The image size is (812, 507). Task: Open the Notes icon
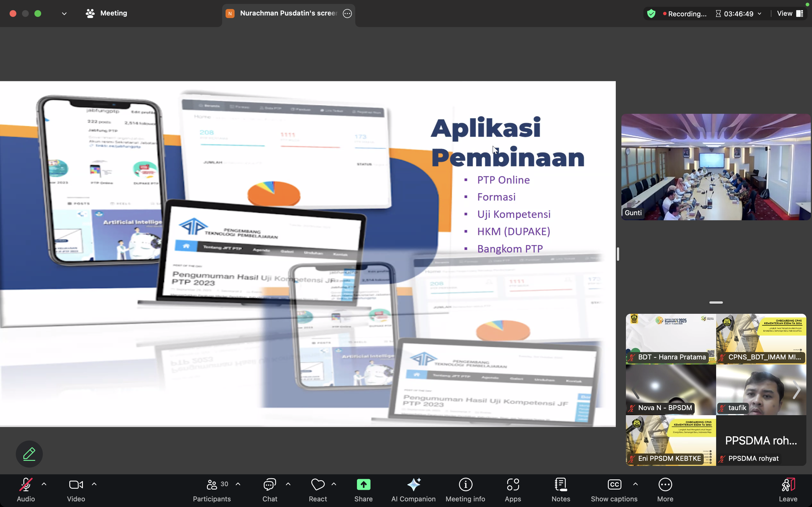561,484
